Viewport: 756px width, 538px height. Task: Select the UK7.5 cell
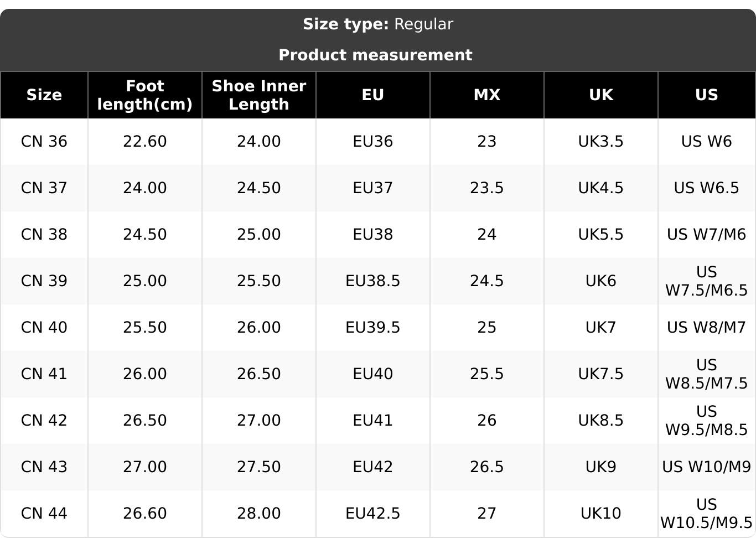tap(601, 374)
